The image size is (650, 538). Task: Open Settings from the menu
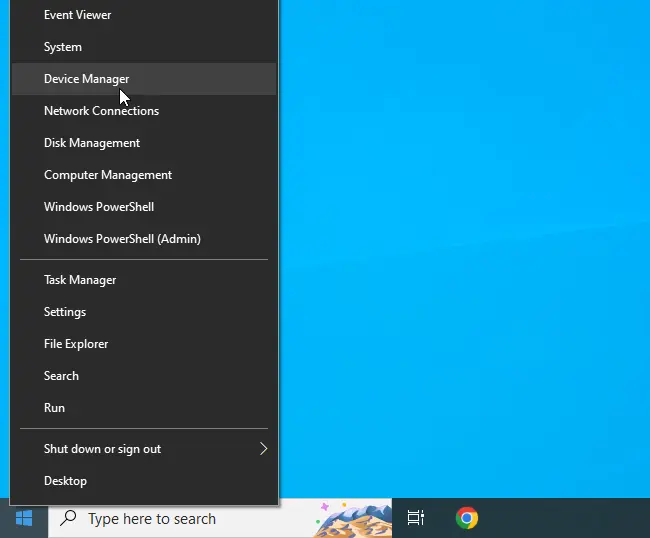[x=144, y=312]
